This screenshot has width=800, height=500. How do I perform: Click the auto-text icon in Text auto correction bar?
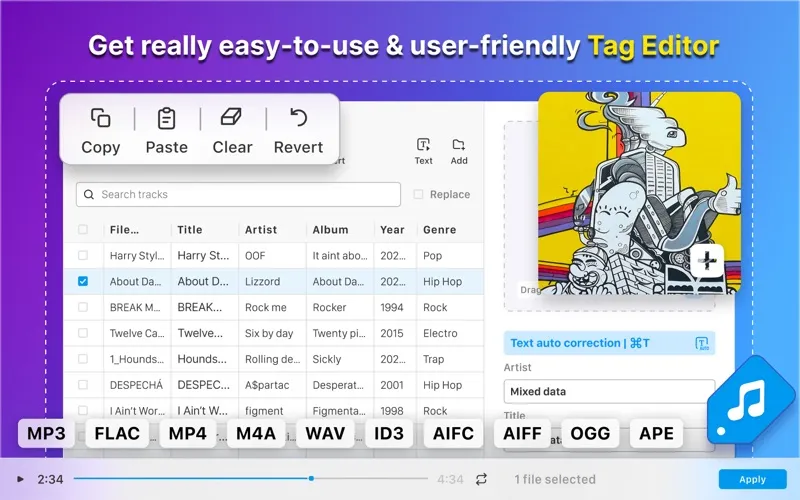[x=702, y=343]
